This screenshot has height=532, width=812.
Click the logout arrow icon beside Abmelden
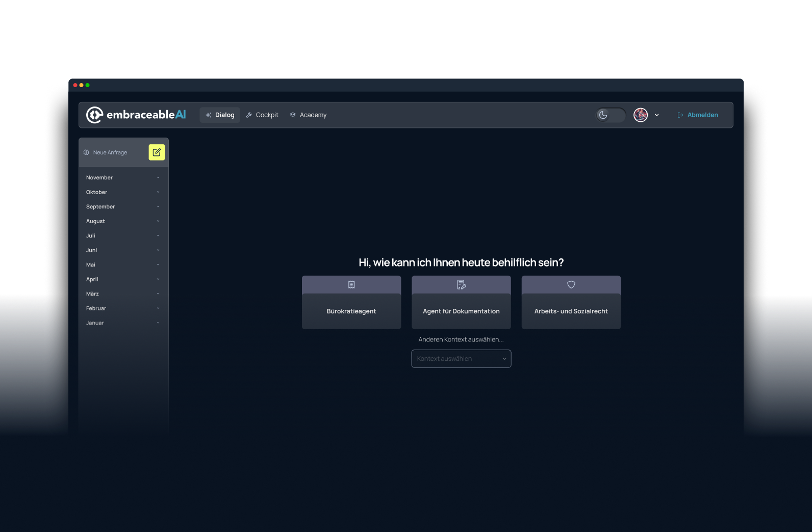pos(680,115)
